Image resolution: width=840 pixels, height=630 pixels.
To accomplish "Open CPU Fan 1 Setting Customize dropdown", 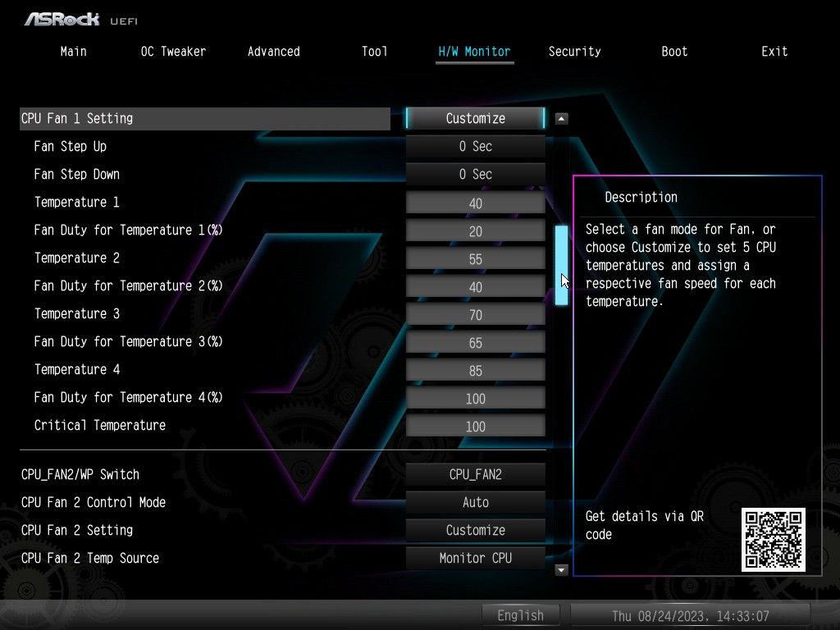I will pyautogui.click(x=476, y=118).
